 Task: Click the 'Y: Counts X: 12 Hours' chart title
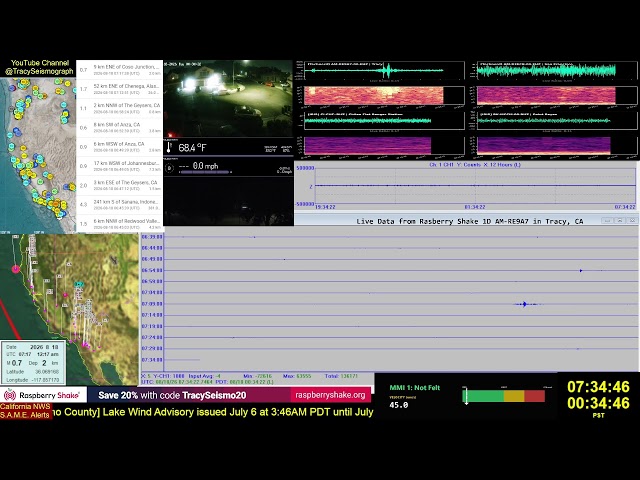tap(475, 164)
